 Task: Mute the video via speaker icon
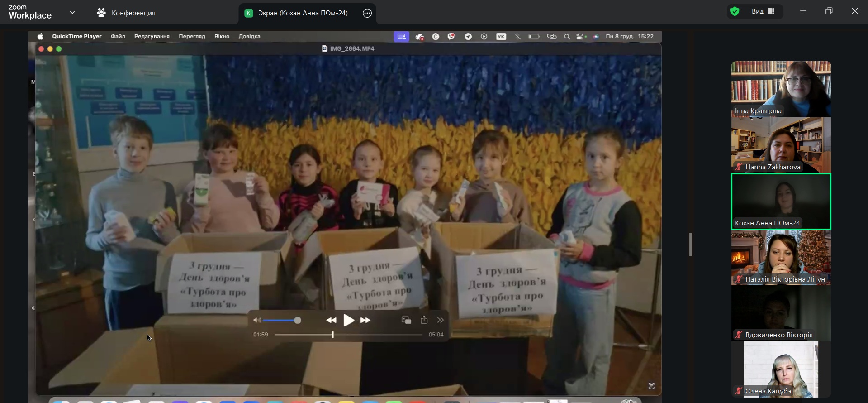click(x=257, y=320)
